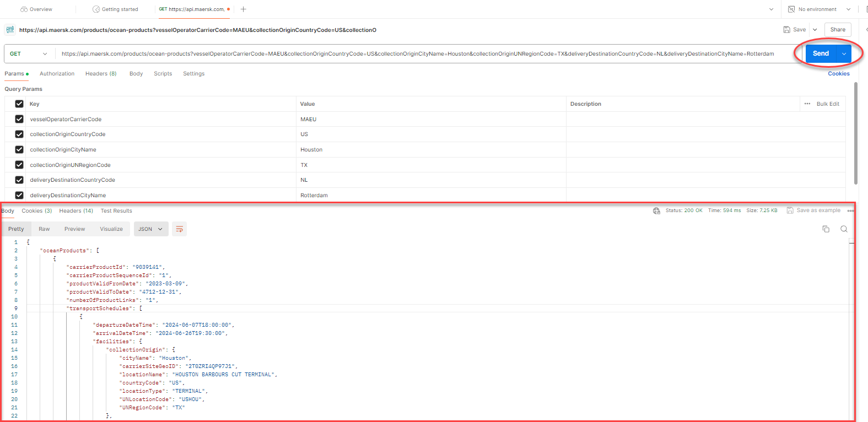Image resolution: width=868 pixels, height=422 pixels.
Task: Click the "carrierProductId" line in response
Action: pos(116,267)
